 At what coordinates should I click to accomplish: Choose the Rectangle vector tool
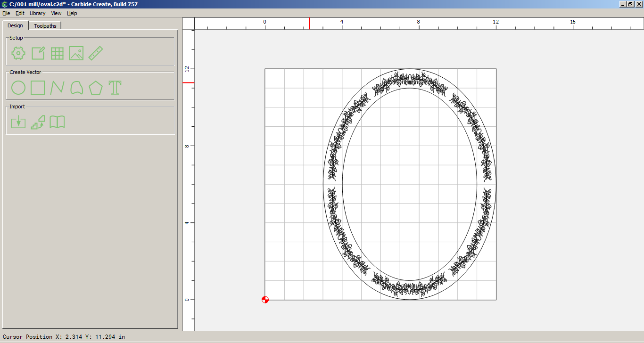(x=38, y=88)
